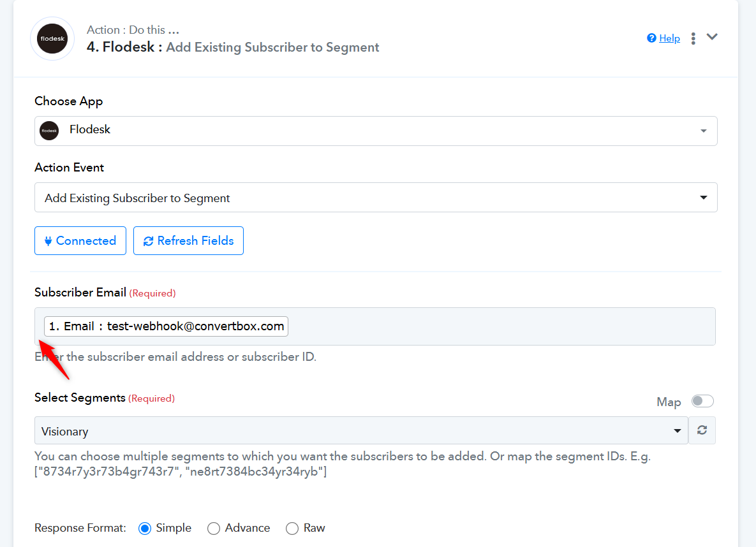Screen dimensions: 756x547
Task: Click the Connected button
Action: (80, 241)
